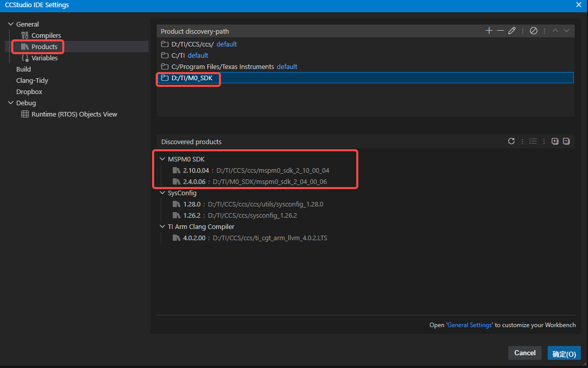Screen dimensions: 588x368
Task: Select the path D:/TI/CCS/ccs/mspm0_sdk_2_10_00_04
Action: [273, 171]
